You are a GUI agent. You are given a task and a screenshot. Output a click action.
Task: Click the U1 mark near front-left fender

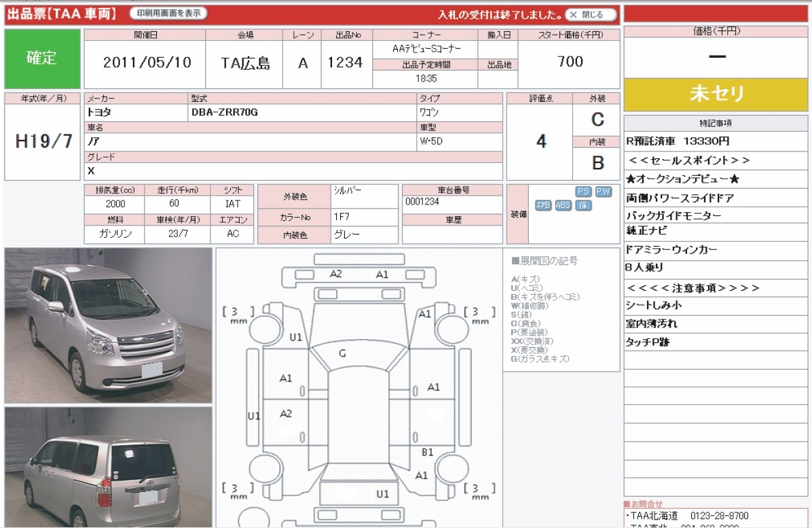pos(296,337)
